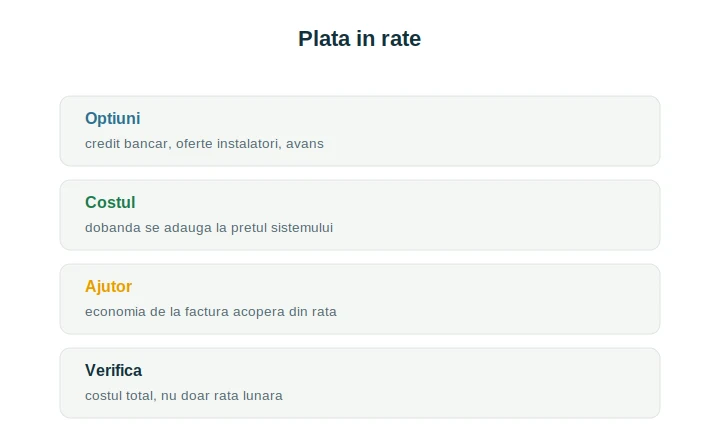Open the orange Ajutor heading
Image resolution: width=720 pixels, height=440 pixels.
pyautogui.click(x=108, y=287)
